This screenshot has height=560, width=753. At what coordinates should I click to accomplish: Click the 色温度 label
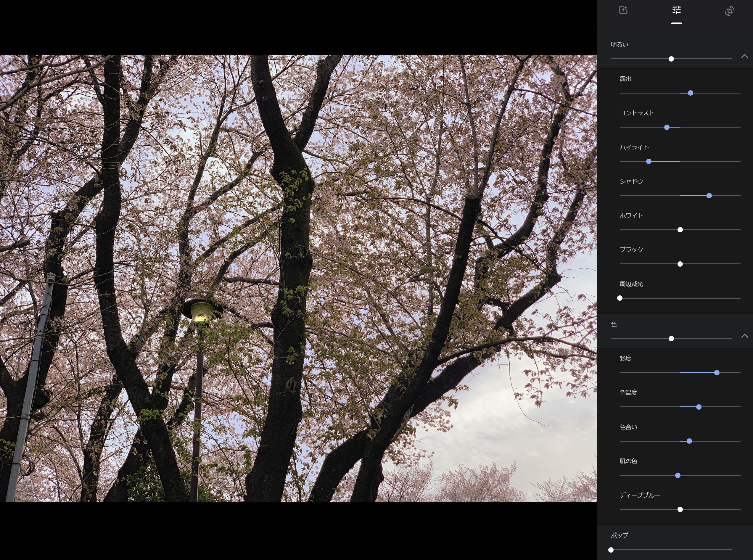[628, 392]
